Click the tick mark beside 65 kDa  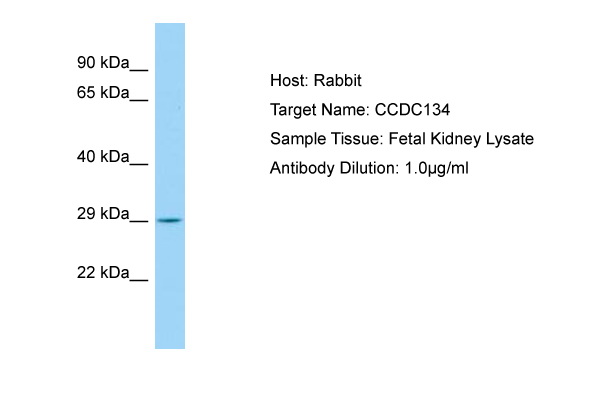point(139,101)
